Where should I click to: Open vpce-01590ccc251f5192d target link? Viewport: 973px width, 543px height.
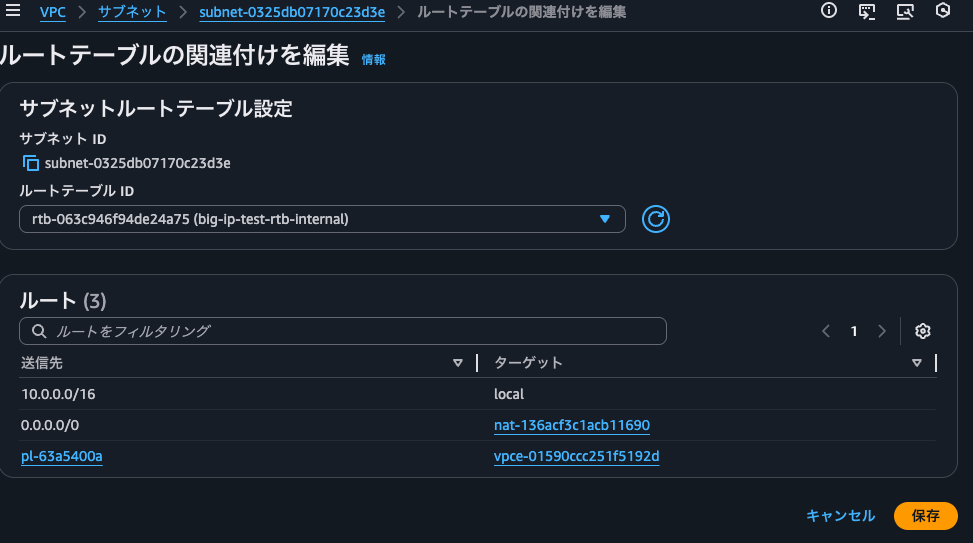(576, 456)
